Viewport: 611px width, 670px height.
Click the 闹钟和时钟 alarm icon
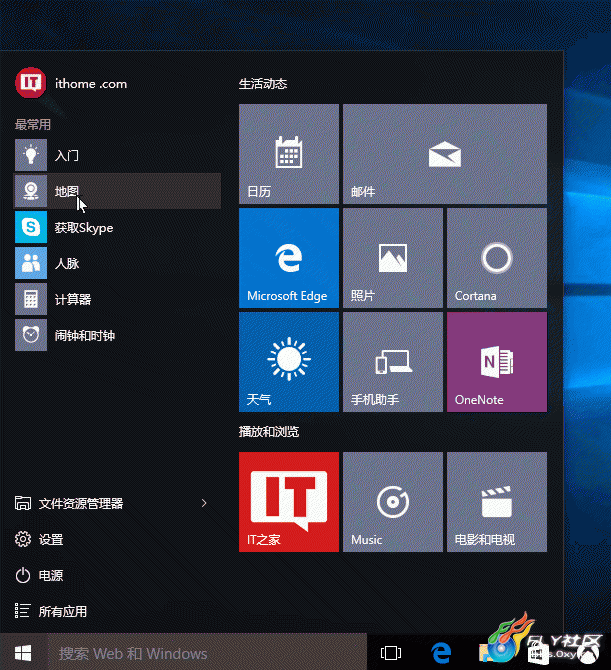[x=31, y=335]
